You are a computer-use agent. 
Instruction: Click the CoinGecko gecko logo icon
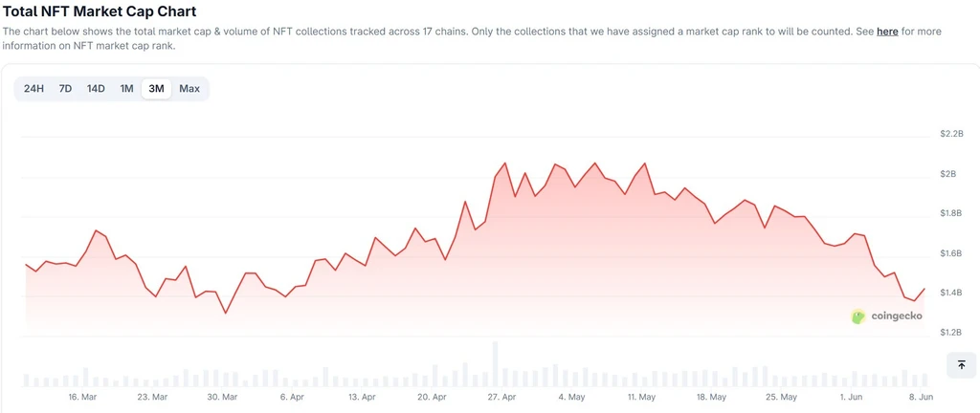pyautogui.click(x=858, y=316)
